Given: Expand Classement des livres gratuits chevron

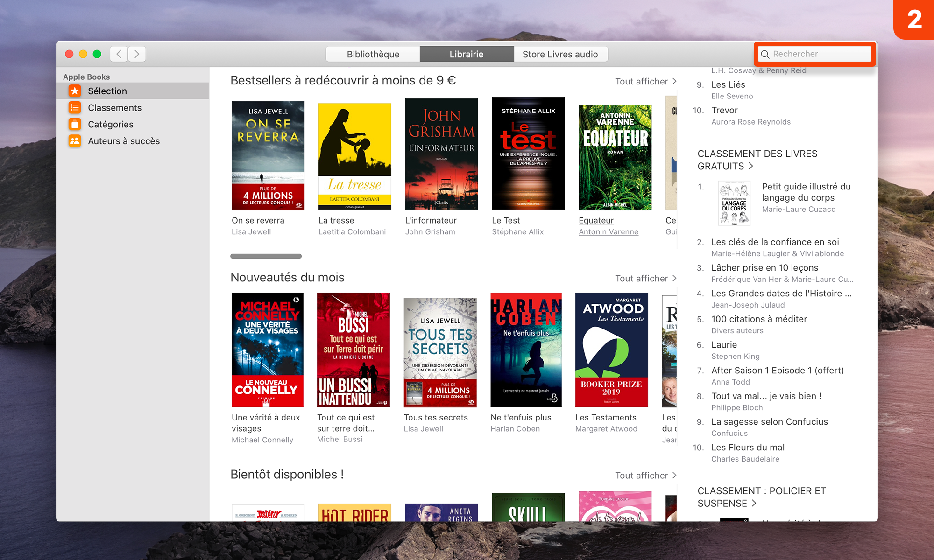Looking at the screenshot, I should point(751,166).
